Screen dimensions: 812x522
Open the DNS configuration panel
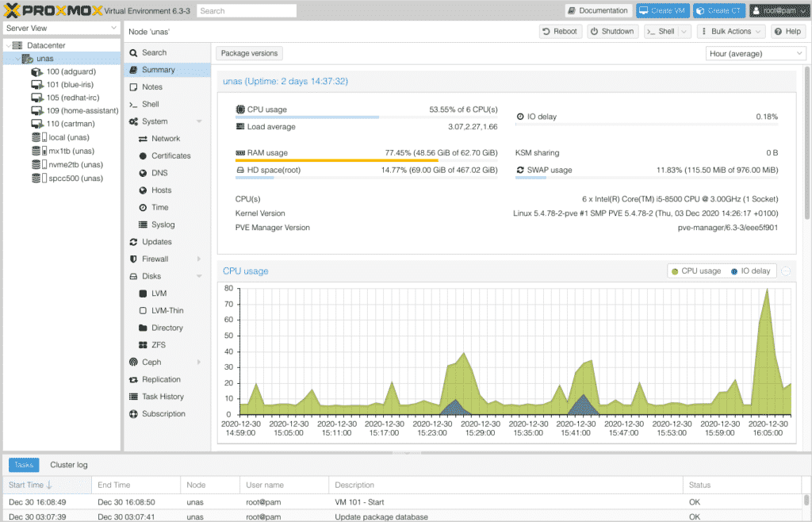pyautogui.click(x=156, y=173)
